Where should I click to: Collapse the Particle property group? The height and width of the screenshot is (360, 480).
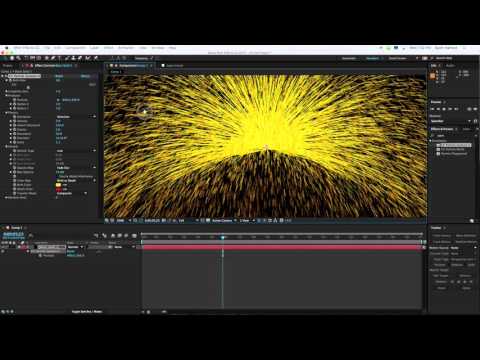tap(6, 147)
